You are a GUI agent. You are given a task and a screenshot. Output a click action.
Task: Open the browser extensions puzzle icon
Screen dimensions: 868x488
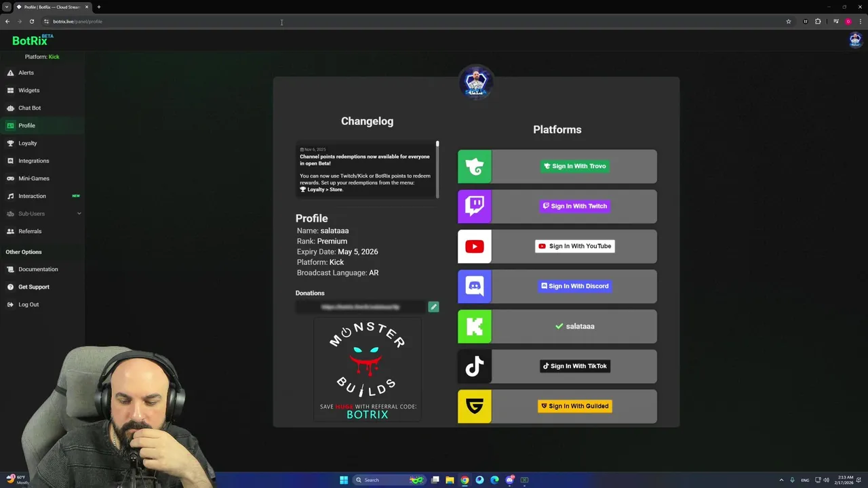(x=818, y=22)
